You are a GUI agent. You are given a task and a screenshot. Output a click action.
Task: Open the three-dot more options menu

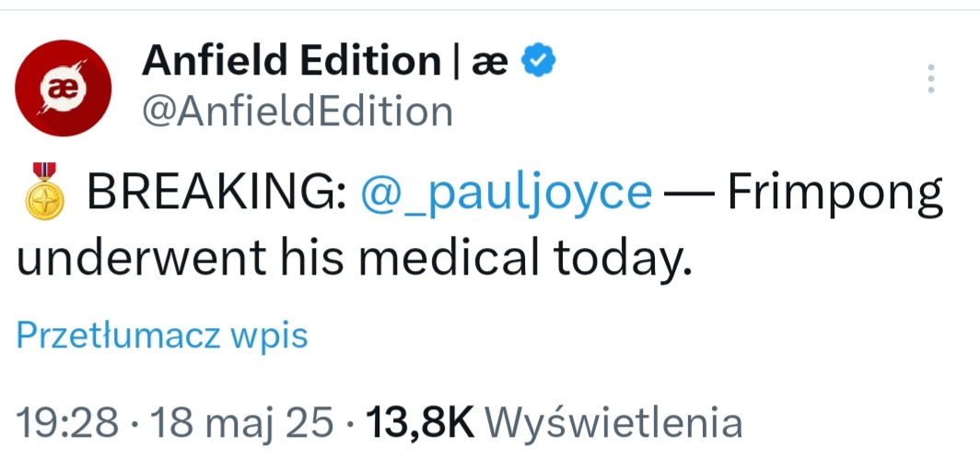[930, 79]
